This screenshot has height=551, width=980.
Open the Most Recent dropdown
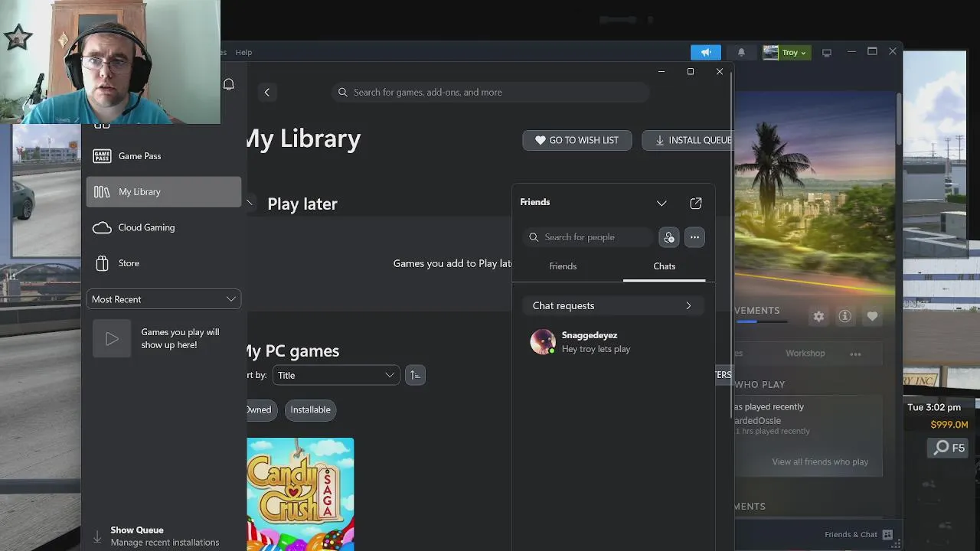(164, 299)
